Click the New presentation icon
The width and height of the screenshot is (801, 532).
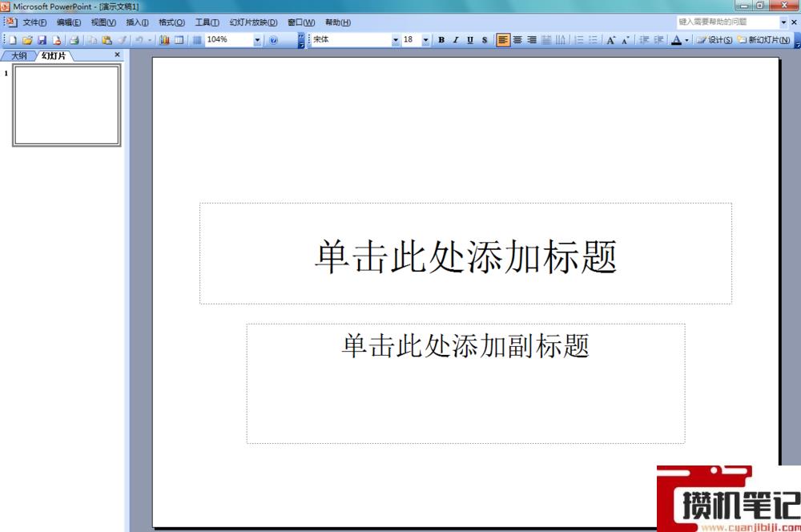(x=13, y=40)
